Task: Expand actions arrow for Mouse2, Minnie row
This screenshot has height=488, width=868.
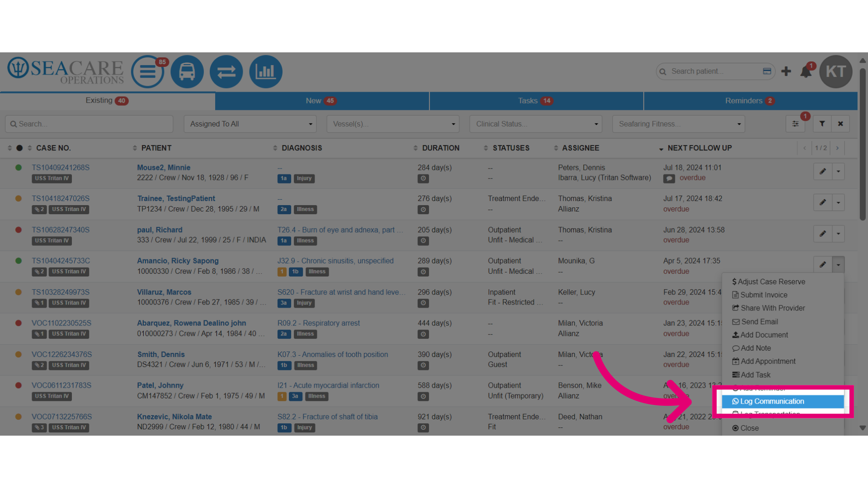Action: 839,171
